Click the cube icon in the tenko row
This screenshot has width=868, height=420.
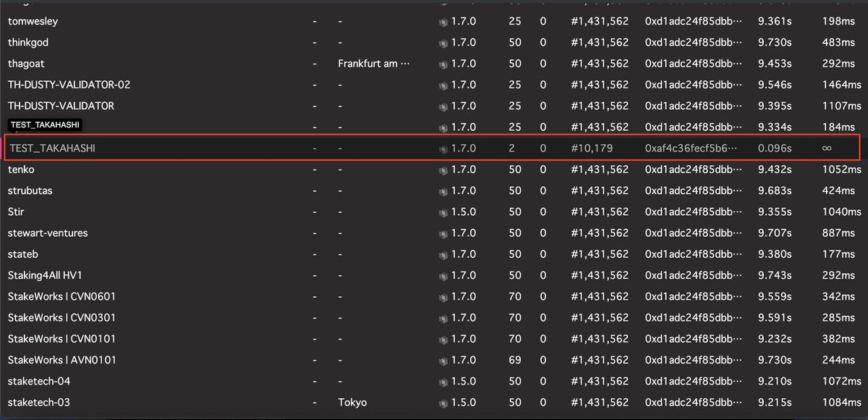pyautogui.click(x=443, y=169)
